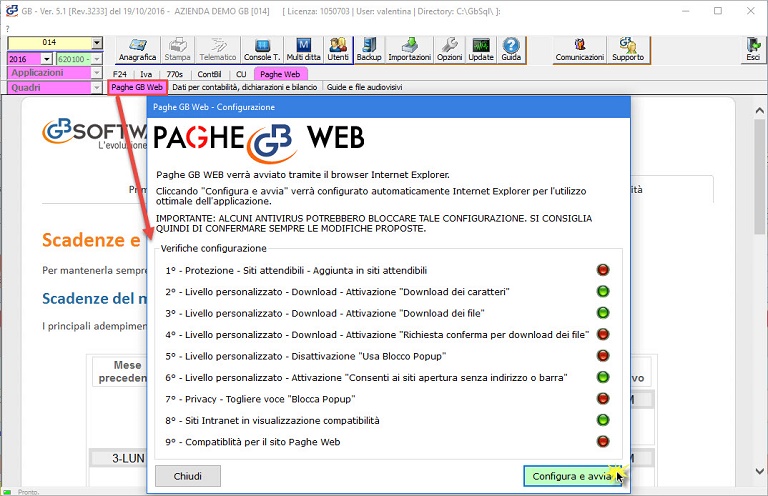Click red status light for check 4° Richiesta conferma
768x496 pixels.
(603, 334)
